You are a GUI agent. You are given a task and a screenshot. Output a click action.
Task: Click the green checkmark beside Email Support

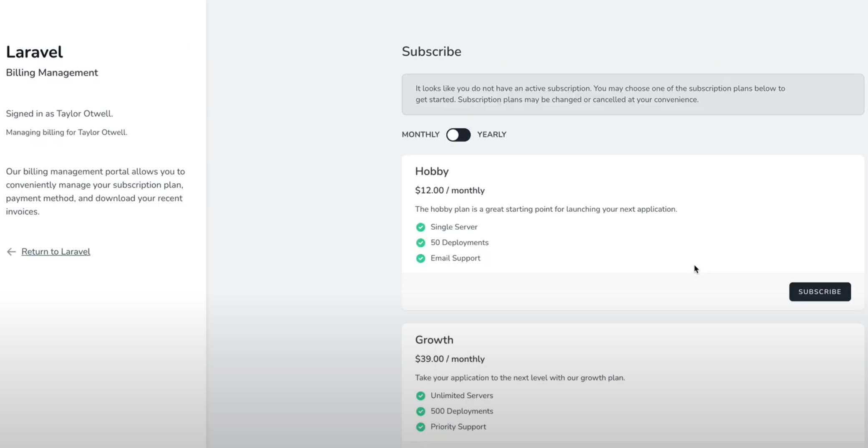tap(420, 258)
